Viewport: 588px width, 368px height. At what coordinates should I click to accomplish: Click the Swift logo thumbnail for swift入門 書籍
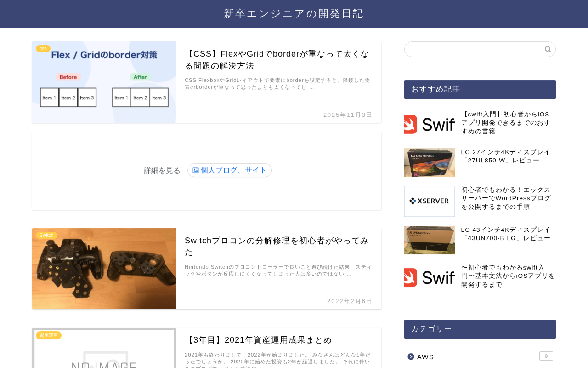[430, 124]
